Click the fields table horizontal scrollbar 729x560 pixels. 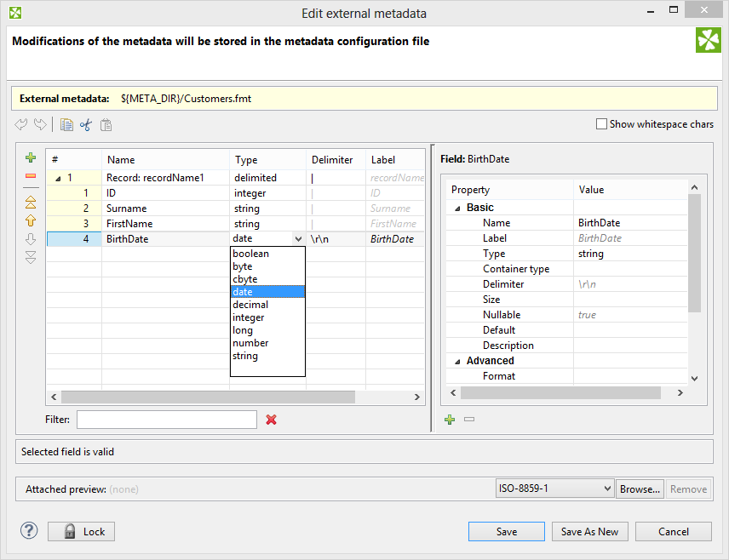(x=208, y=397)
